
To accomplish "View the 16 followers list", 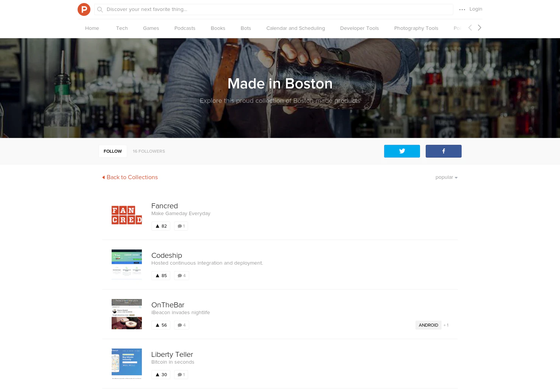I will pyautogui.click(x=149, y=151).
